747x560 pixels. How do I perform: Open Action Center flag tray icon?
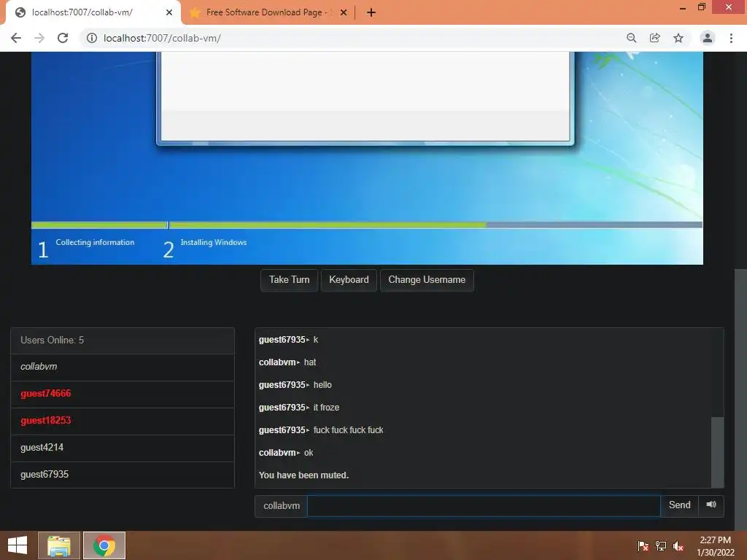pos(643,546)
